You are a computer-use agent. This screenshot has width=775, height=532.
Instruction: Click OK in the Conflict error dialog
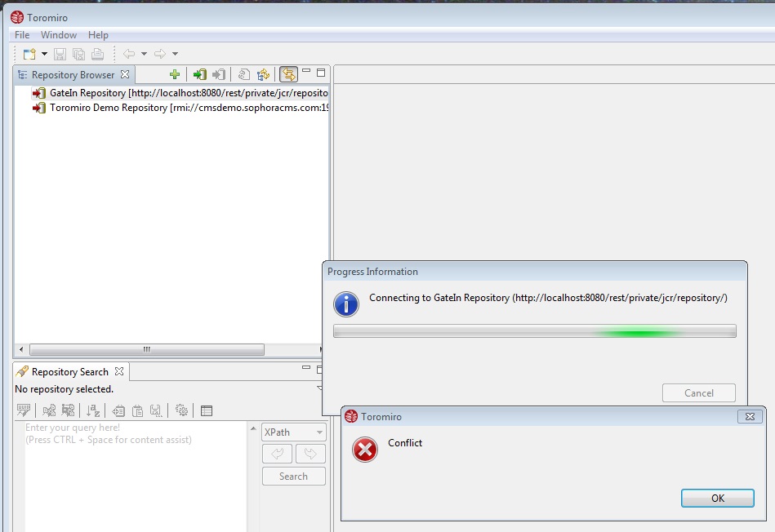coord(718,498)
